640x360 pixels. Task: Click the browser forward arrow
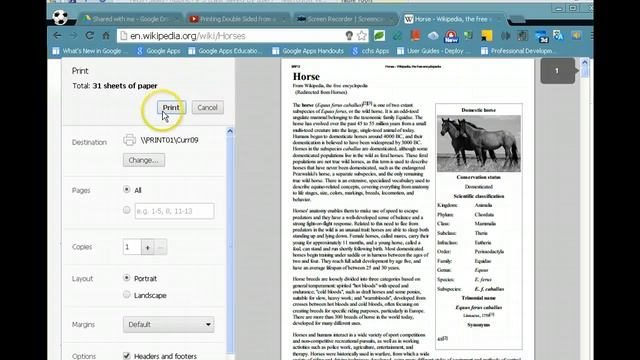click(73, 36)
